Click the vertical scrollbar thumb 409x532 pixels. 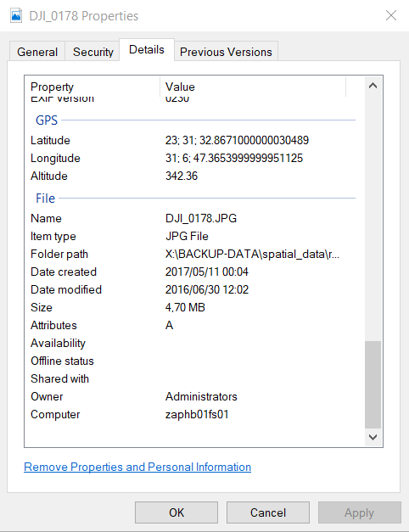373,384
